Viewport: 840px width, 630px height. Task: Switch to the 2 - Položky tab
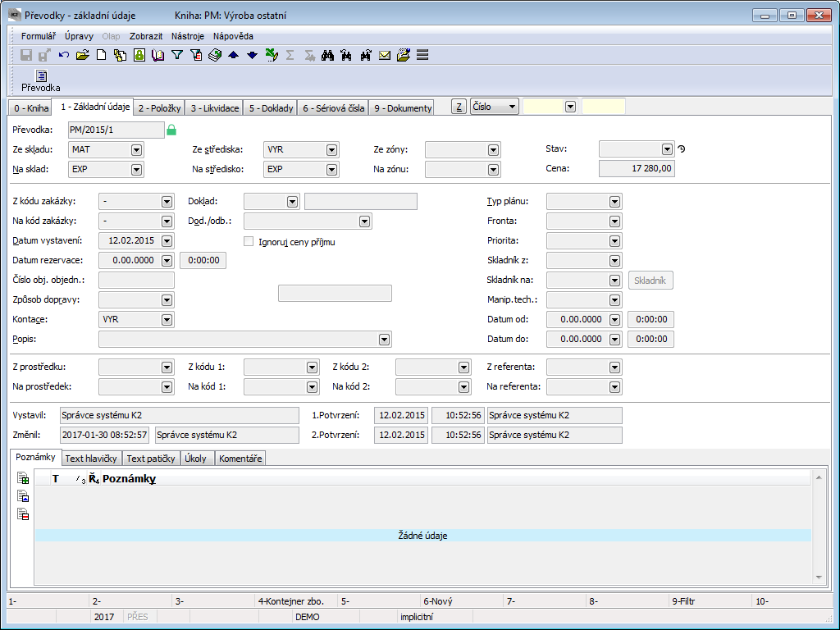click(159, 108)
